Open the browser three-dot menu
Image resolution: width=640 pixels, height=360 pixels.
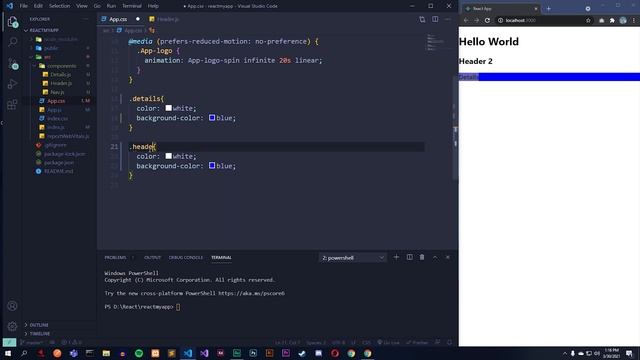point(634,20)
